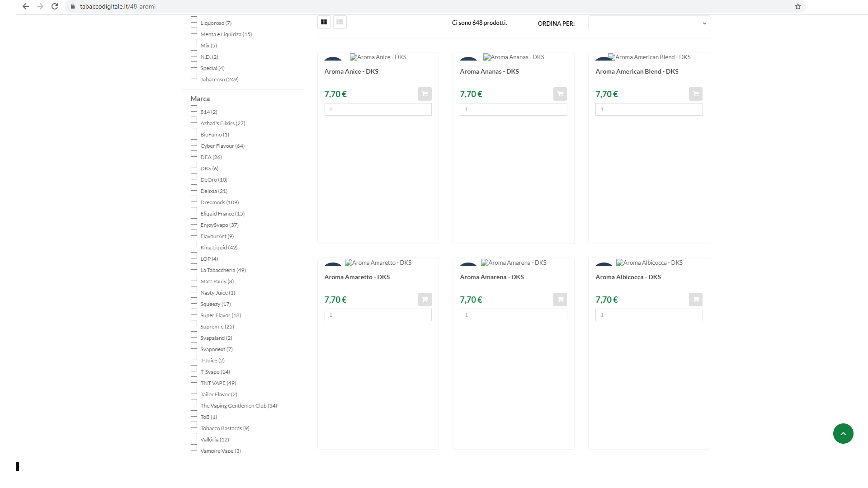Screen dimensions: 868x488
Task: Open Aroma Amarena - DKS product page
Action: [491, 277]
